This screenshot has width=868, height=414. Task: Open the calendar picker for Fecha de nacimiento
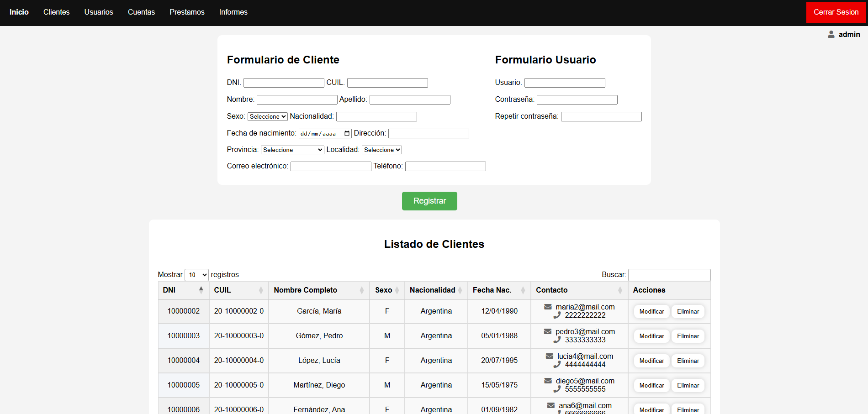tap(346, 133)
